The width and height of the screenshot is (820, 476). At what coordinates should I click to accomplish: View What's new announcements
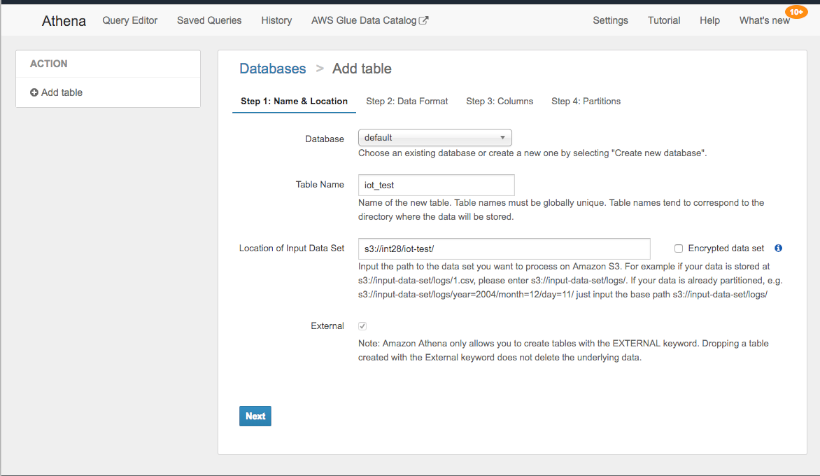(764, 20)
